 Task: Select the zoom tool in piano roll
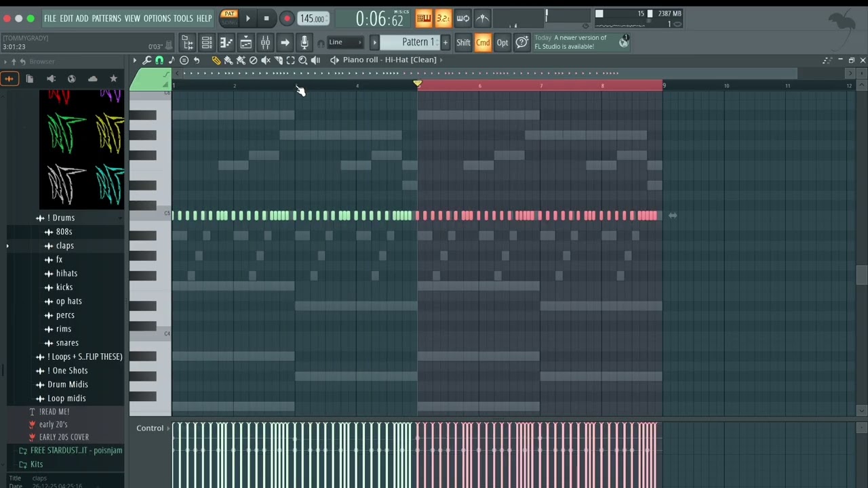[x=303, y=60]
